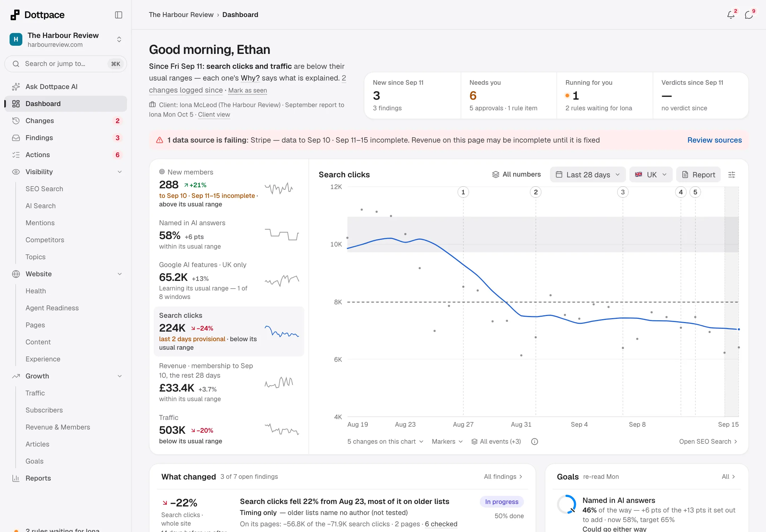Open SEO Search in sidebar
Image resolution: width=766 pixels, height=532 pixels.
(x=44, y=189)
